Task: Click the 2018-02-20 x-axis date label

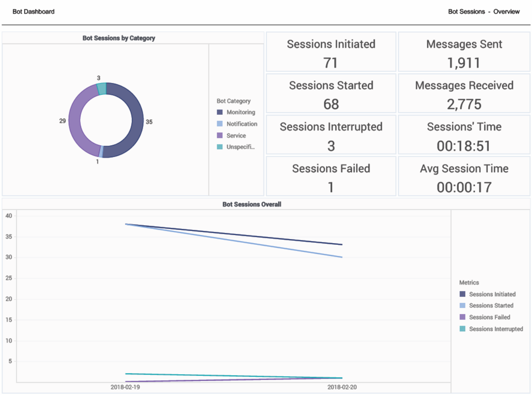Action: (342, 387)
